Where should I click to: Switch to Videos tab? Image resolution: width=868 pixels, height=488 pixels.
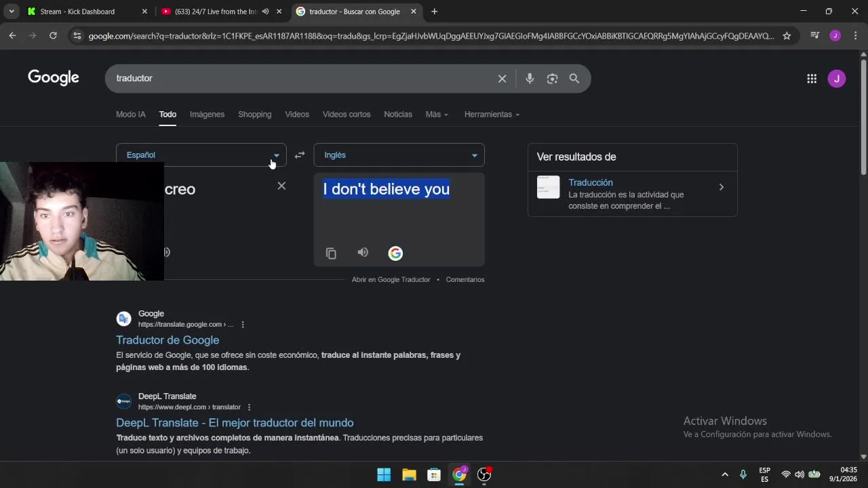[297, 115]
